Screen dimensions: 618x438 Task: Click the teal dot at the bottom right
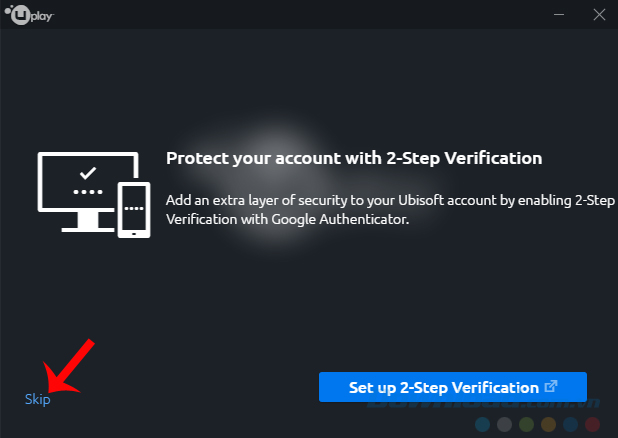tap(480, 425)
